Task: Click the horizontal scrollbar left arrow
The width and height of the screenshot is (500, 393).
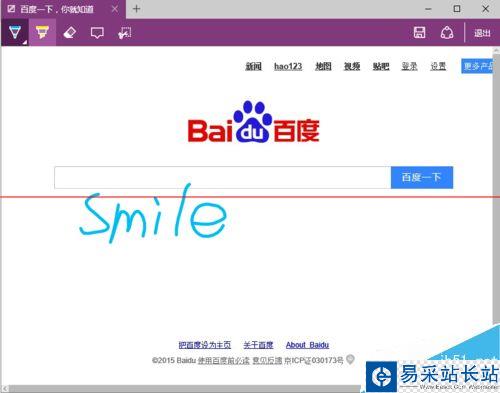Action: point(5,389)
